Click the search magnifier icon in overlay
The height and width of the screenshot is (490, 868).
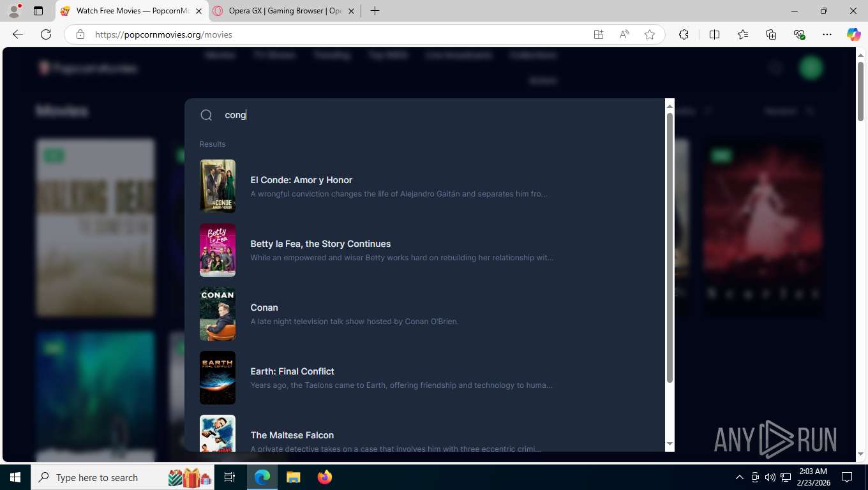(206, 115)
